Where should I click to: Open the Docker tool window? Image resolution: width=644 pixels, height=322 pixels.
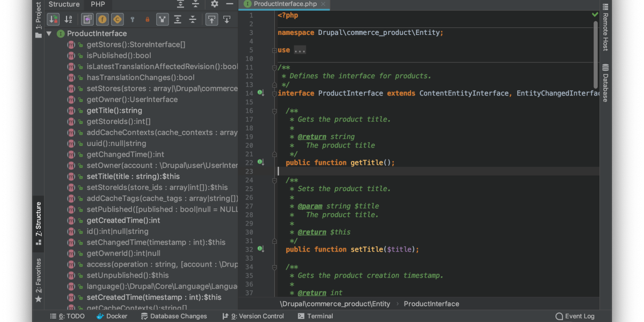(x=112, y=316)
